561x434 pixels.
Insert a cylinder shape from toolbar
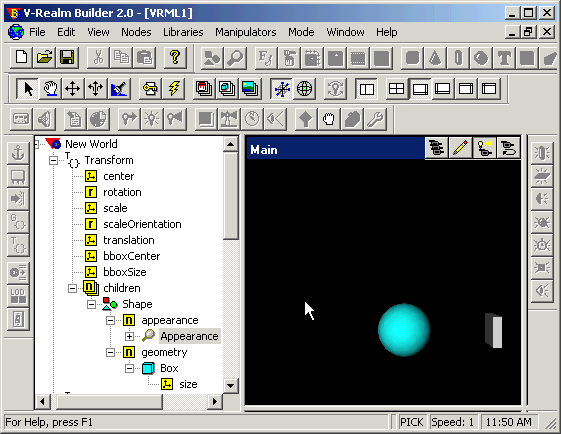click(x=458, y=57)
